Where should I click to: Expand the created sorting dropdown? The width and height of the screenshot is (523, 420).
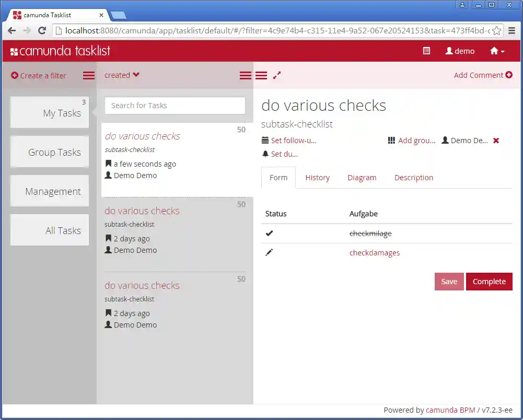click(x=122, y=75)
